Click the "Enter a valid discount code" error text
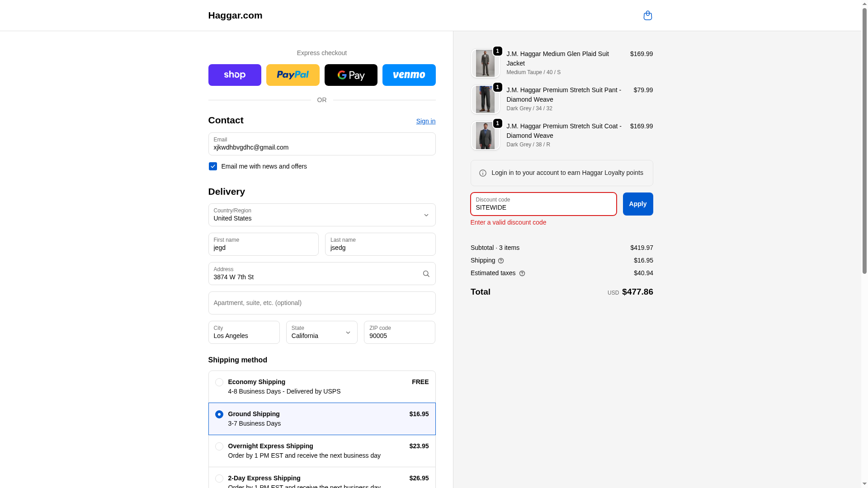 coord(508,222)
